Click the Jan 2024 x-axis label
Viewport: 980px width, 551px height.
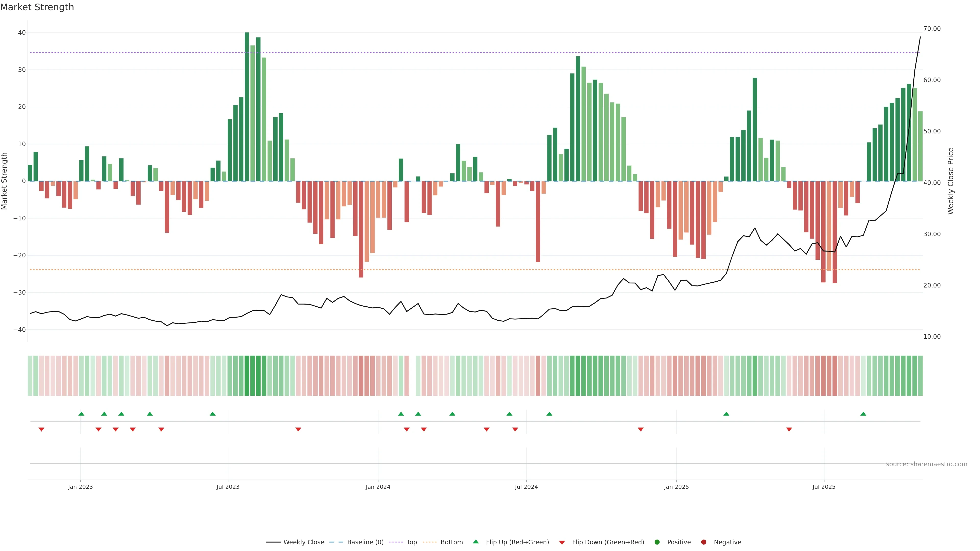pos(378,487)
